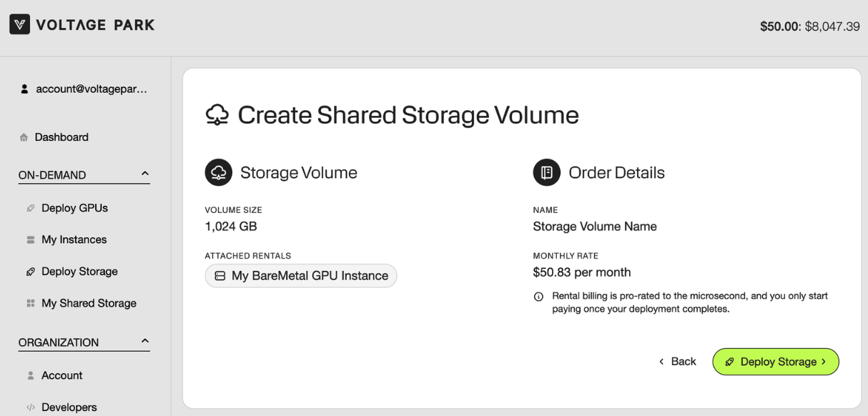Open the Account page
The height and width of the screenshot is (416, 868).
point(61,375)
